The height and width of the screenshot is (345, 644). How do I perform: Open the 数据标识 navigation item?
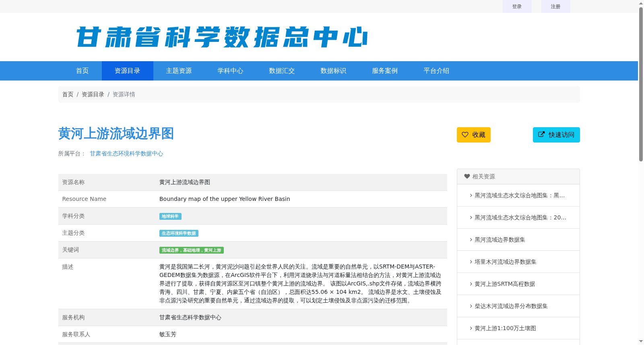[334, 71]
